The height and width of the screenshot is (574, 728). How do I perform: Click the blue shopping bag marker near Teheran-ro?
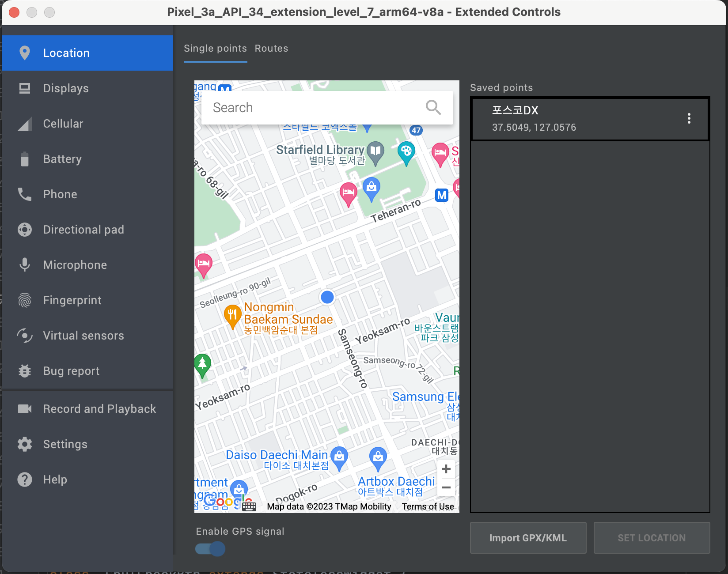(x=372, y=189)
